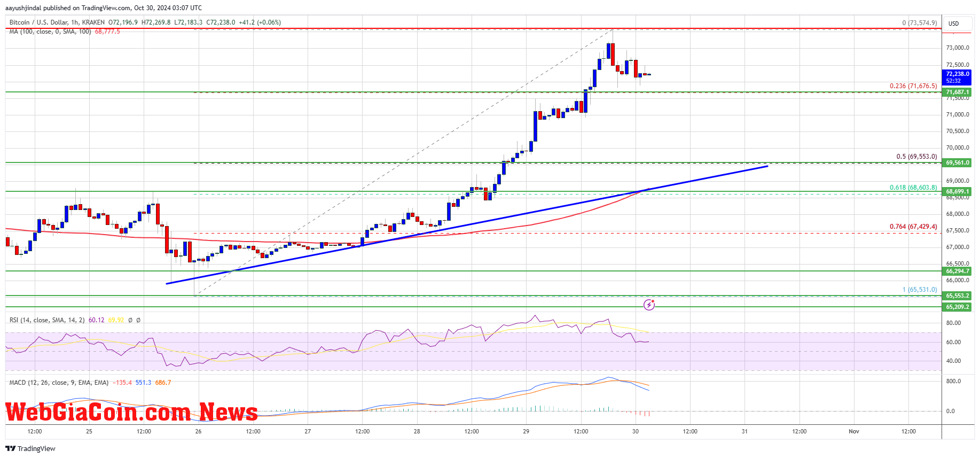Click the RSI average value 69.92
The height and width of the screenshot is (458, 980).
click(116, 320)
